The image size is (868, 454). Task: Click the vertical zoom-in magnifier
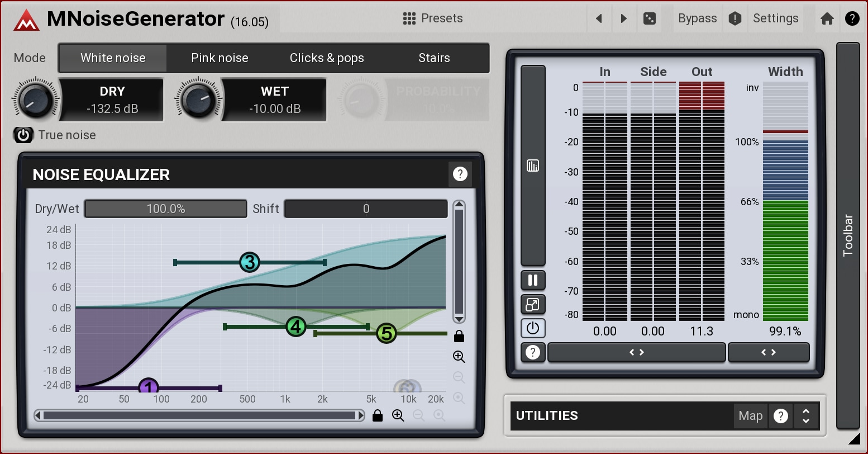(x=459, y=357)
